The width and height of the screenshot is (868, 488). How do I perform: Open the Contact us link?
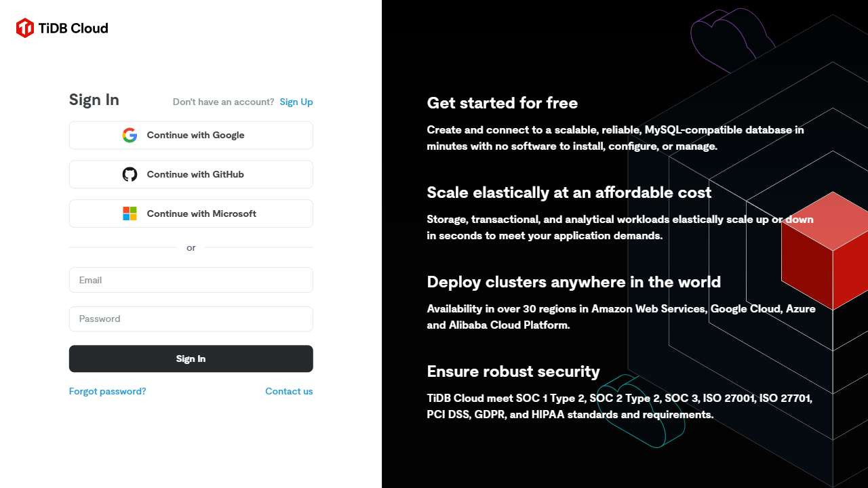(289, 391)
